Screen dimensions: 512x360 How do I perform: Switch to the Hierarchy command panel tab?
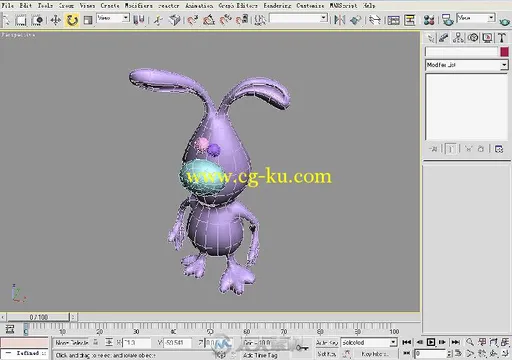coord(458,38)
